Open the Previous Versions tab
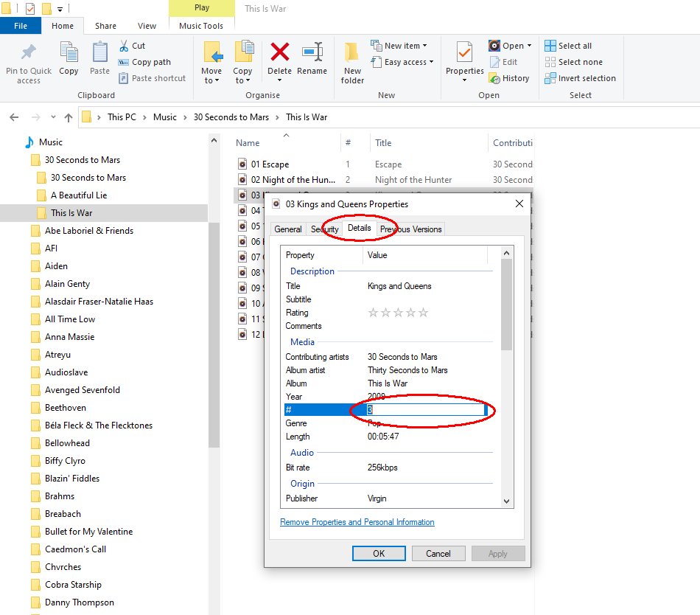 (x=410, y=229)
